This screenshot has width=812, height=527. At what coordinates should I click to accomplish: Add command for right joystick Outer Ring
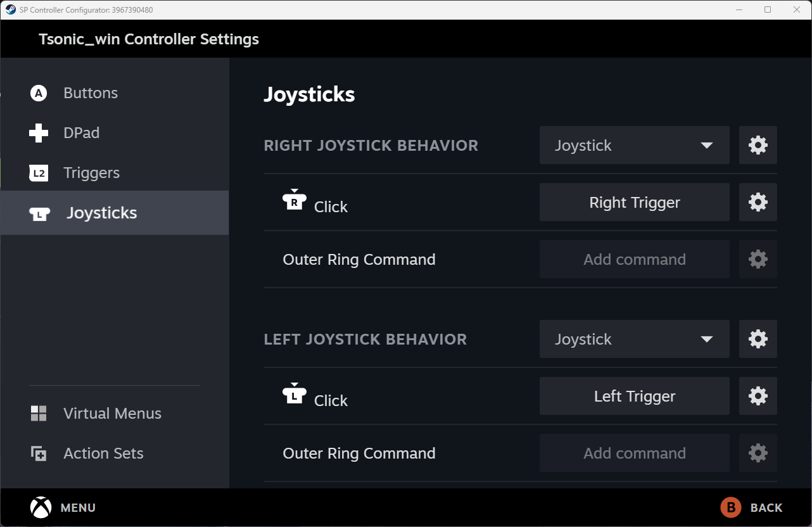coord(634,259)
